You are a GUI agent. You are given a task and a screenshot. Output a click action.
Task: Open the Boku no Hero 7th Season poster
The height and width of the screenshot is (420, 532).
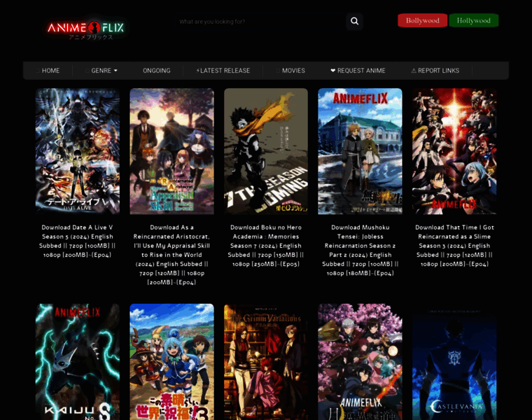[x=266, y=151]
